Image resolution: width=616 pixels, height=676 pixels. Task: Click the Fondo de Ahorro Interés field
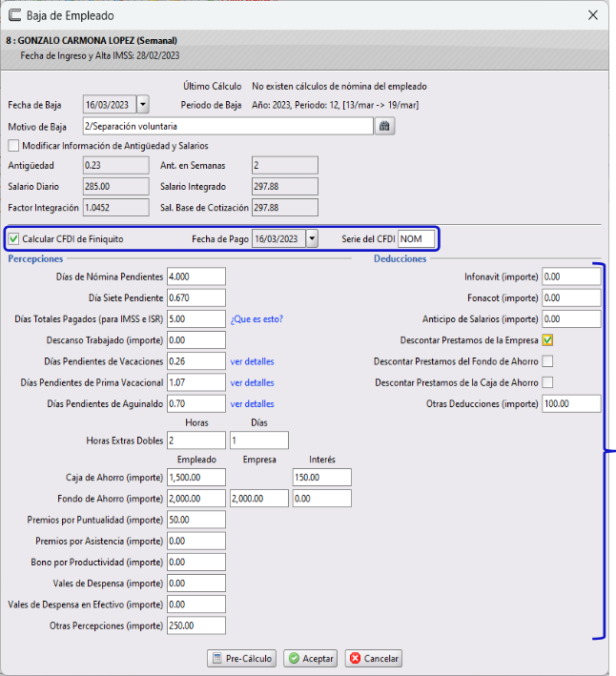coord(322,499)
